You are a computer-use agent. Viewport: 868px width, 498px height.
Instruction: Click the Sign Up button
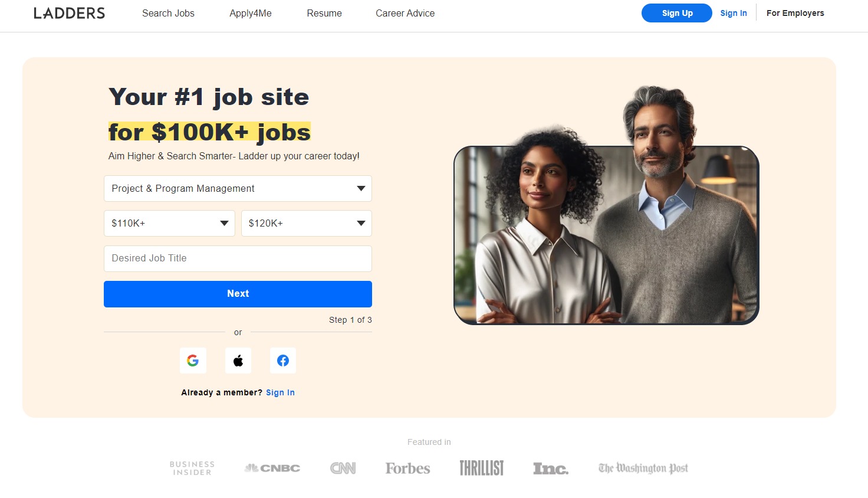(676, 12)
